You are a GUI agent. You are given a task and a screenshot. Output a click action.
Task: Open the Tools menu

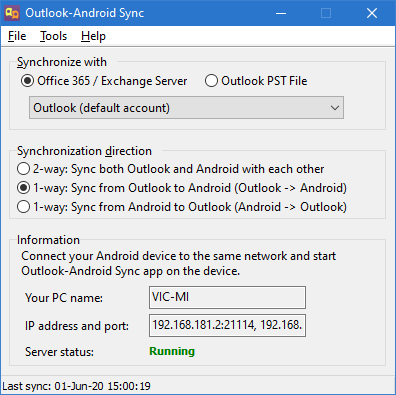pyautogui.click(x=53, y=36)
